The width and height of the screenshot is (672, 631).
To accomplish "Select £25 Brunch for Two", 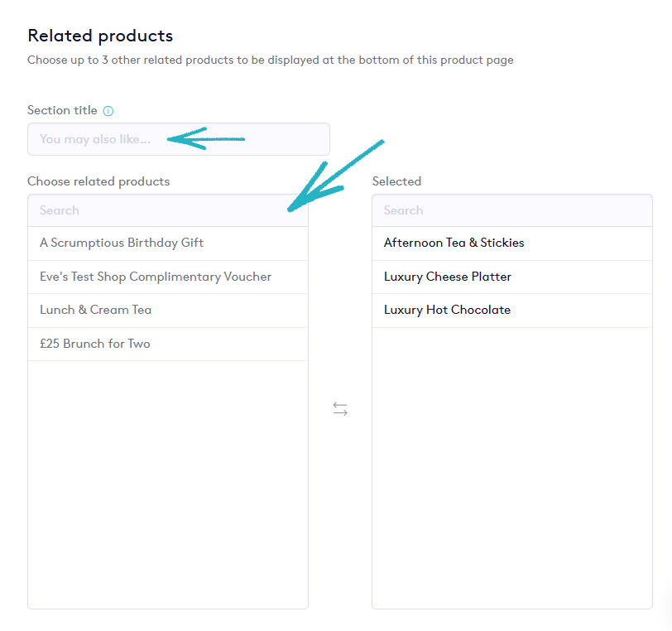I will click(x=95, y=344).
